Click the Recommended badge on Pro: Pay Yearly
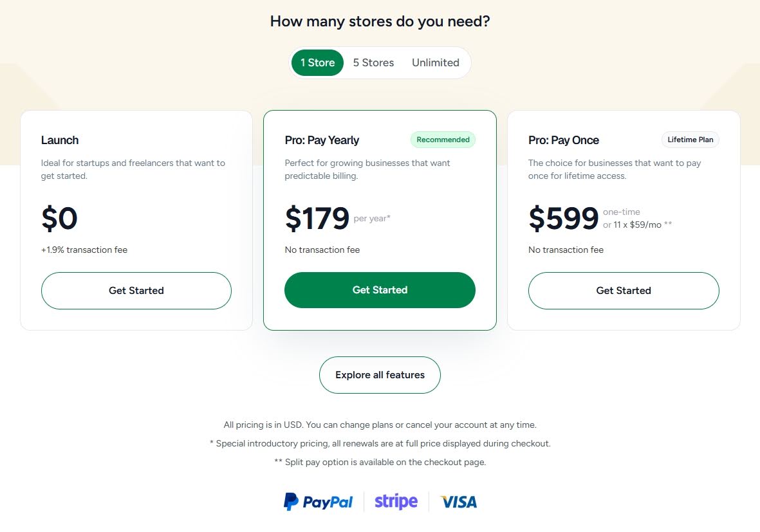The height and width of the screenshot is (532, 760). coord(443,140)
